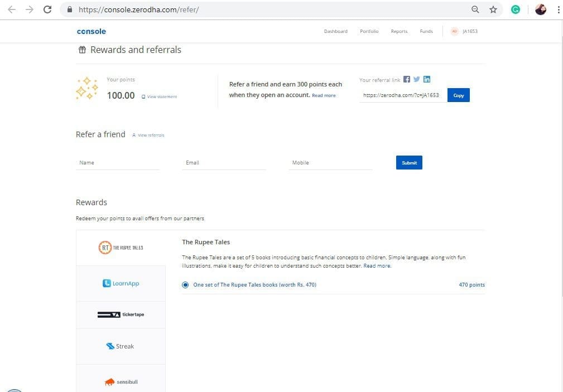This screenshot has width=563, height=392.
Task: Click the browser forward arrow
Action: (30, 9)
